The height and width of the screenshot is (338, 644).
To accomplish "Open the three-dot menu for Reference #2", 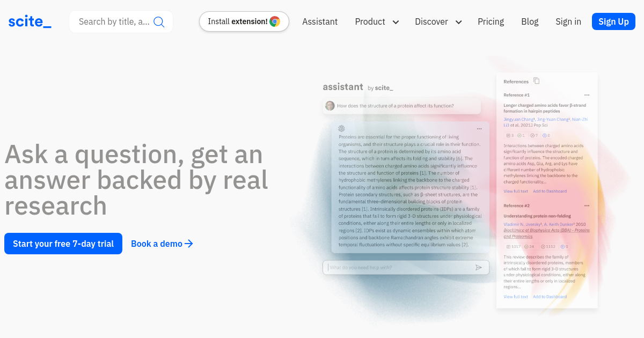I will [587, 205].
